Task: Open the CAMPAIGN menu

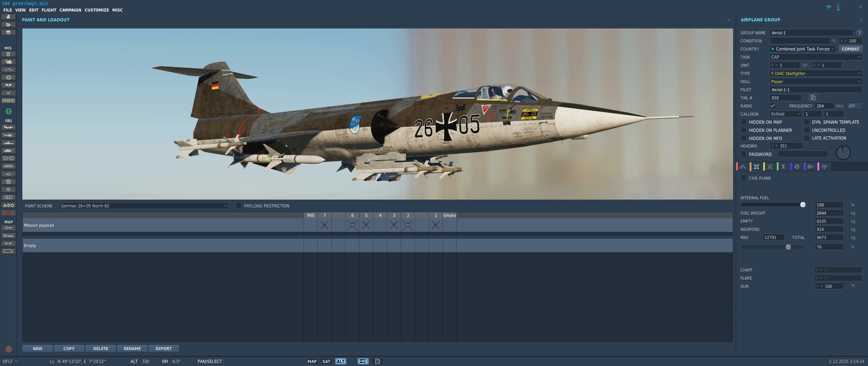Action: tap(70, 10)
